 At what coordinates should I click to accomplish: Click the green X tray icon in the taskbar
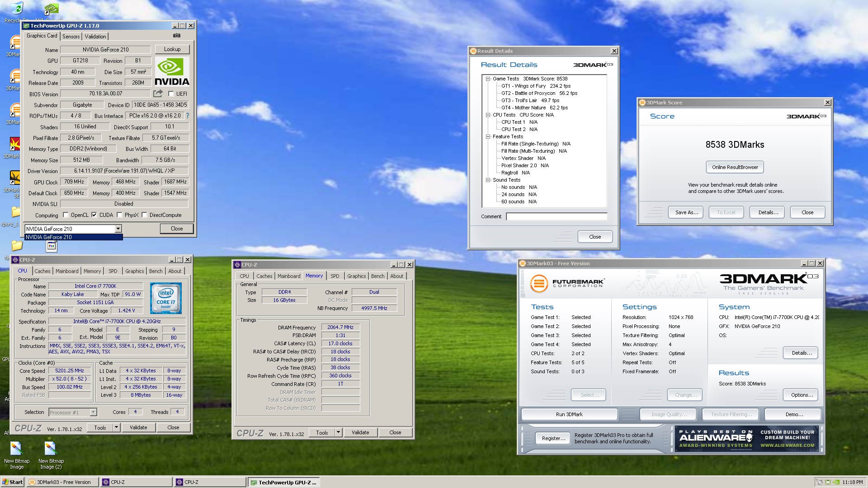point(828,482)
